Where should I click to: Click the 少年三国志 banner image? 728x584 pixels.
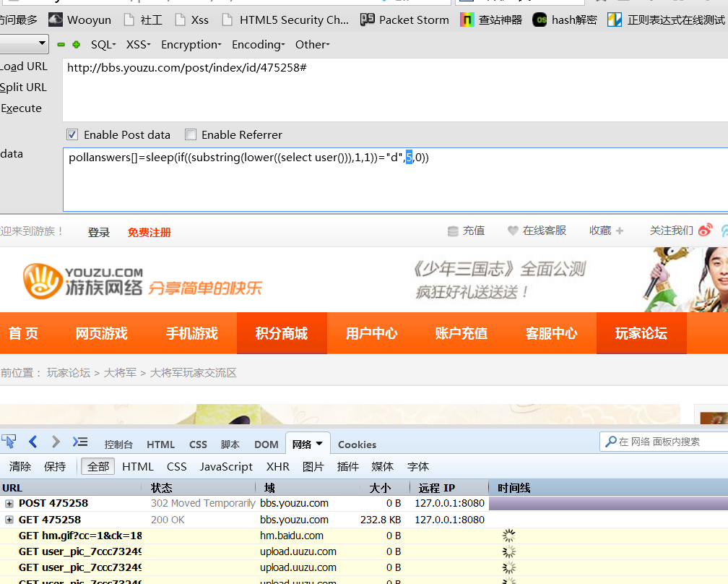[x=568, y=279]
